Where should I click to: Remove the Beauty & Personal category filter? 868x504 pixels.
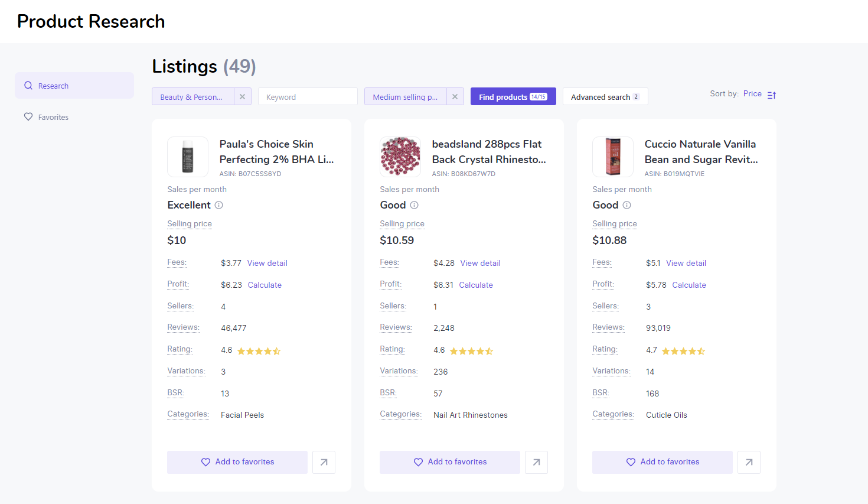[242, 97]
